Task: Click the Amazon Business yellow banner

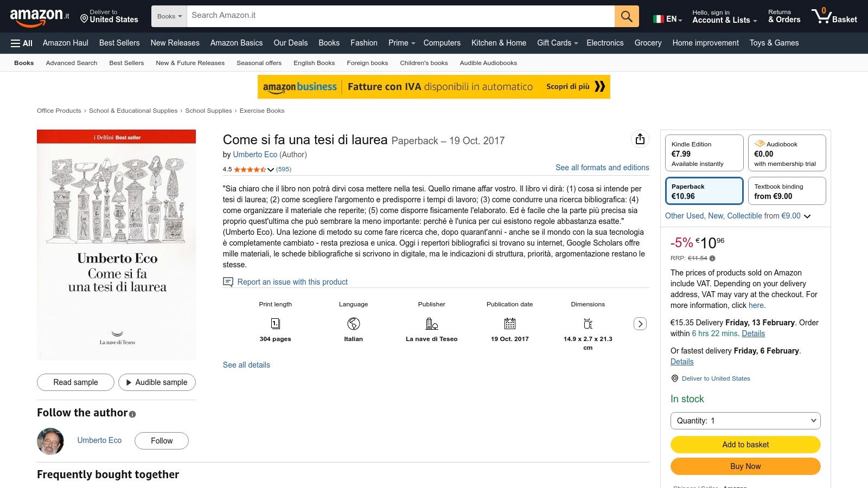Action: click(434, 87)
